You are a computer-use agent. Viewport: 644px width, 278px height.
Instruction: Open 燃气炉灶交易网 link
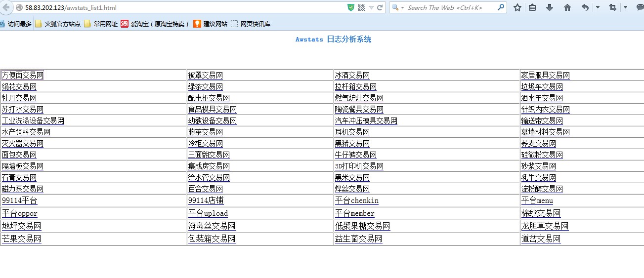tap(359, 98)
